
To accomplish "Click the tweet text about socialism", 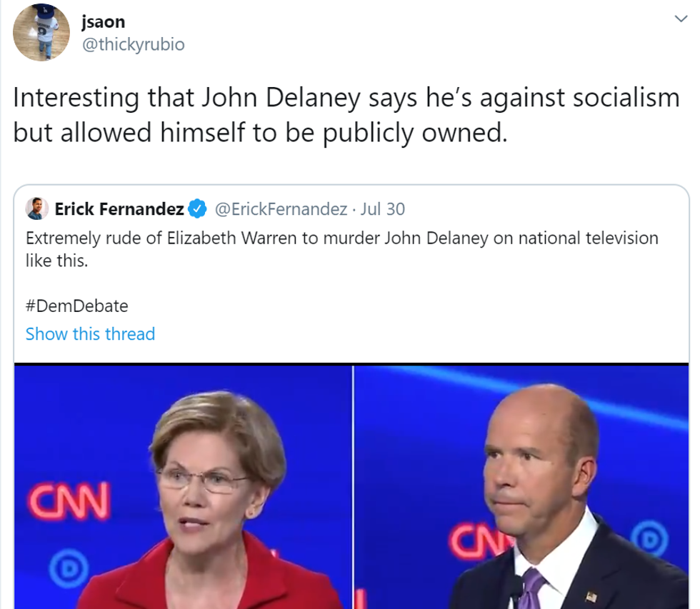I will click(346, 114).
